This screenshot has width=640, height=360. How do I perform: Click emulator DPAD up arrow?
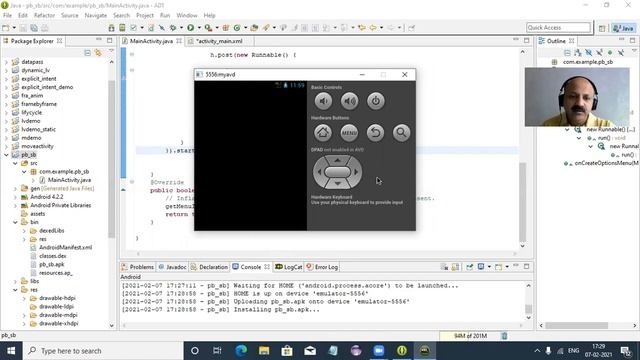coord(337,160)
